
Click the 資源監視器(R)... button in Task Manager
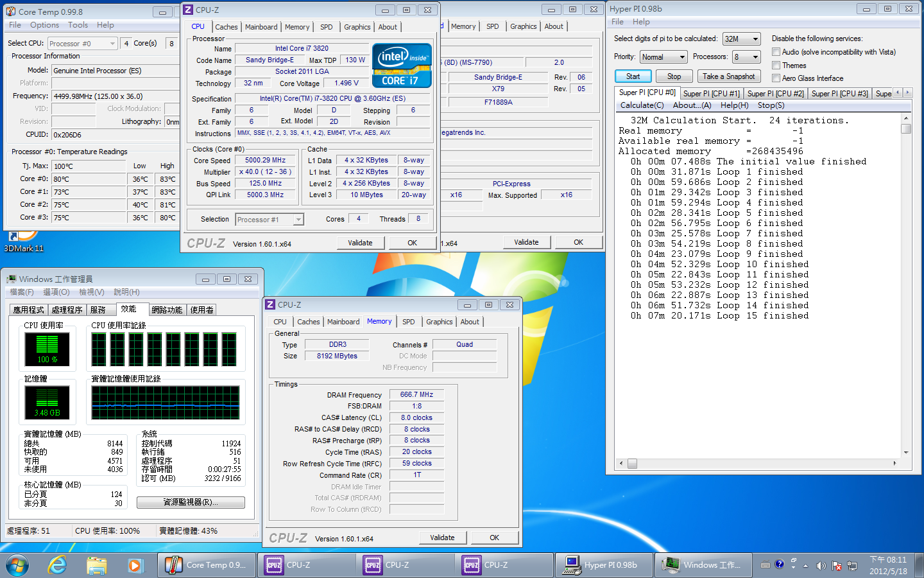tap(191, 502)
